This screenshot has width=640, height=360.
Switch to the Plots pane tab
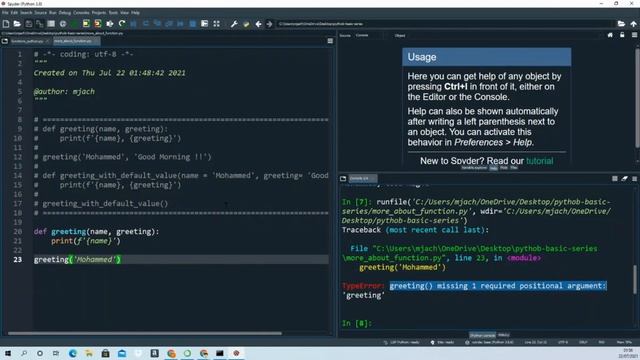click(x=504, y=168)
